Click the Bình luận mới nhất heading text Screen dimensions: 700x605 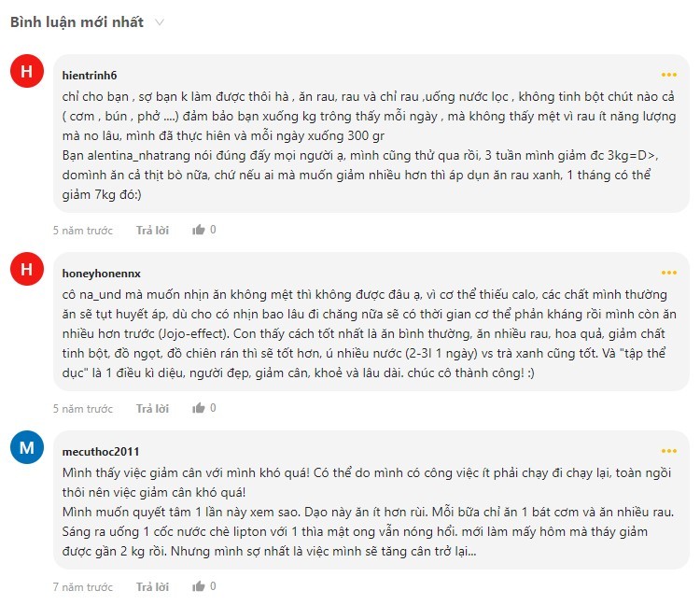tap(77, 22)
